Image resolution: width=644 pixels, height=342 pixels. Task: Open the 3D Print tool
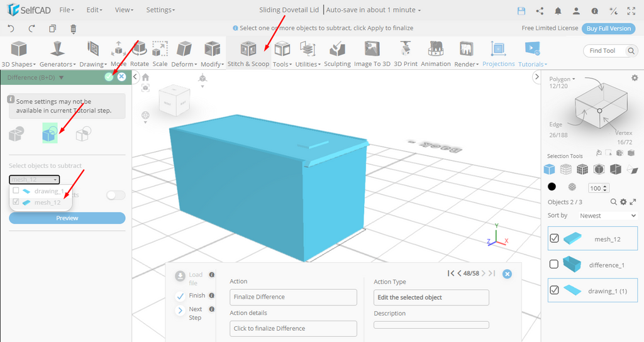tap(406, 54)
